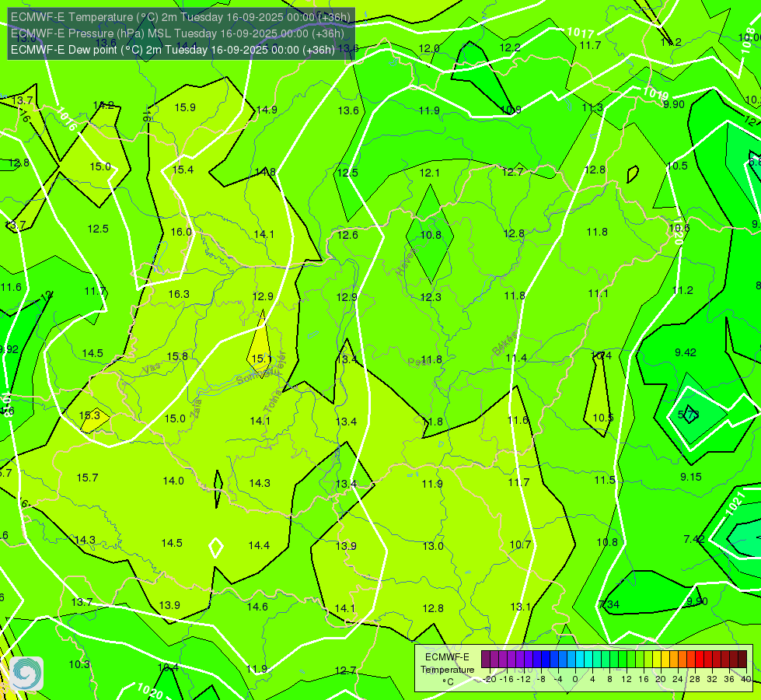The image size is (761, 700).
Task: Click the 9.42 temperature value
Action: [686, 352]
